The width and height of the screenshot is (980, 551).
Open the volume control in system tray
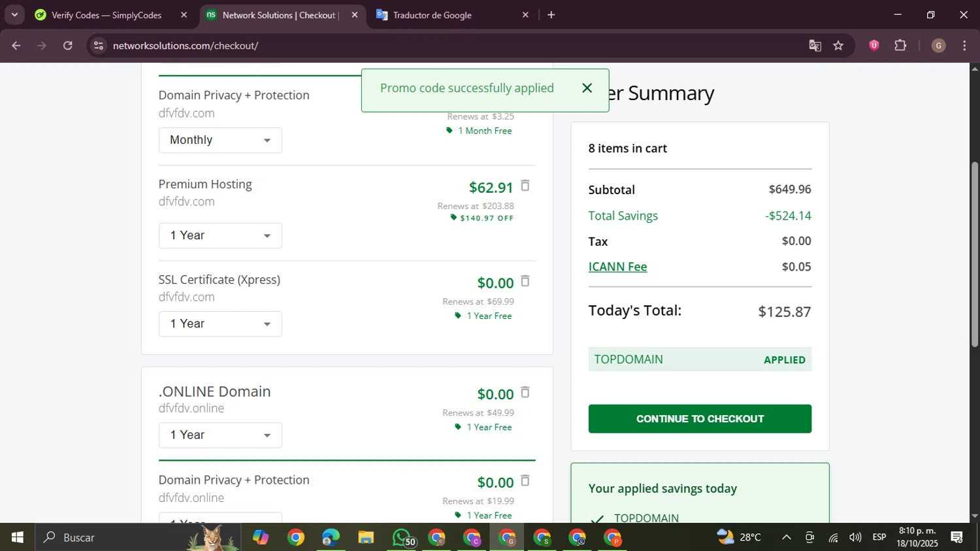pos(855,537)
